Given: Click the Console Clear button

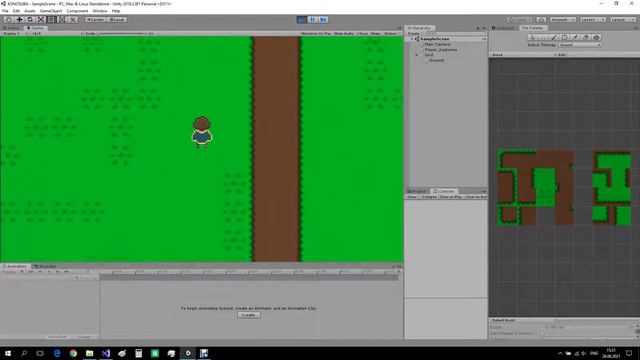Looking at the screenshot, I should 412,197.
